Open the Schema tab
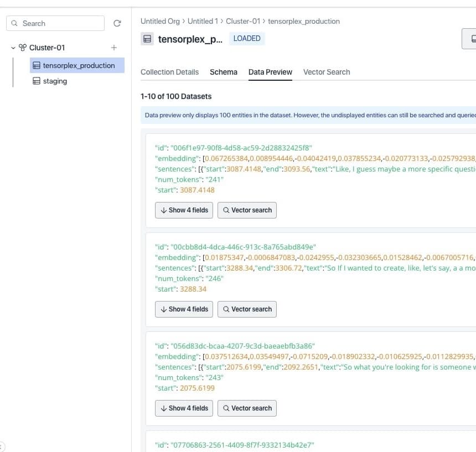The width and height of the screenshot is (476, 452). pyautogui.click(x=224, y=72)
